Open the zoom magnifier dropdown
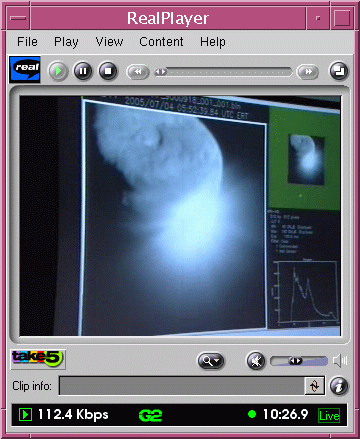The width and height of the screenshot is (360, 439). click(x=211, y=361)
